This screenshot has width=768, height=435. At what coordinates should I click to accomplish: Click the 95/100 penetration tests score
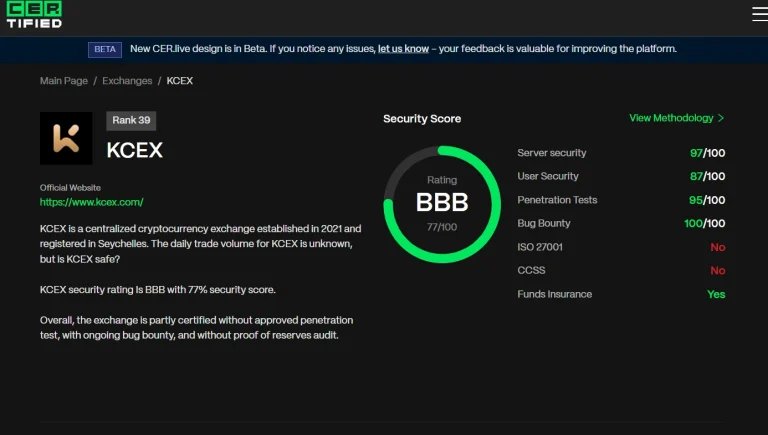(707, 200)
